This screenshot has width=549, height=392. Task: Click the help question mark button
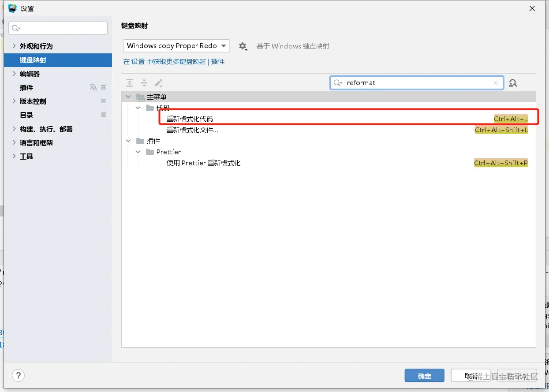coord(18,375)
